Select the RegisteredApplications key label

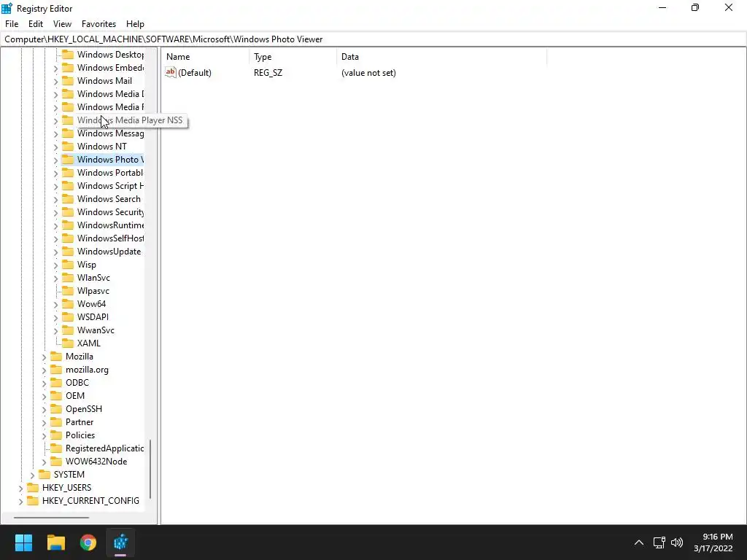coord(104,448)
